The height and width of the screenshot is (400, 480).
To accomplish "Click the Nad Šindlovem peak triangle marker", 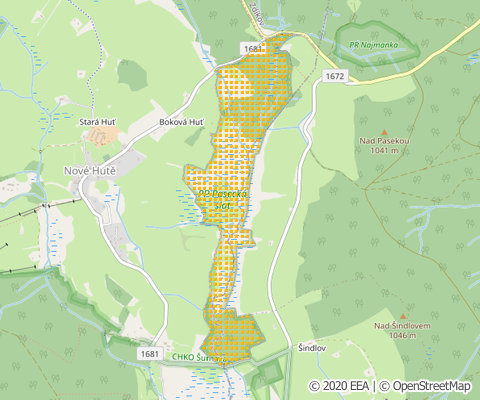I will click(x=403, y=316).
